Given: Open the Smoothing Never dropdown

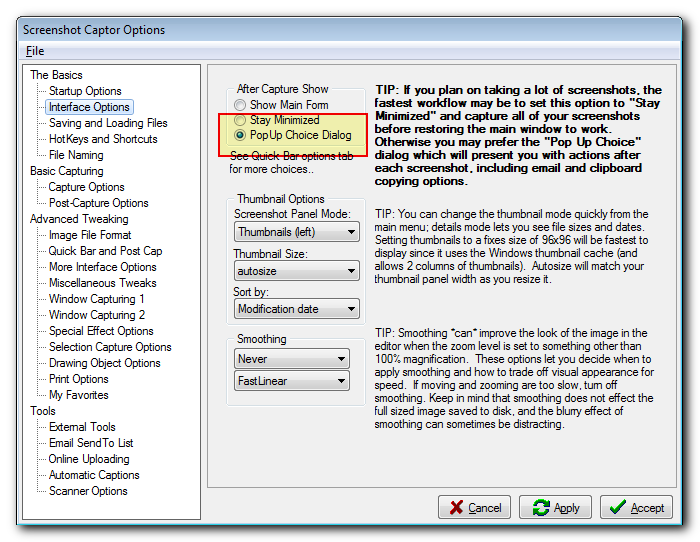Looking at the screenshot, I should 291,359.
